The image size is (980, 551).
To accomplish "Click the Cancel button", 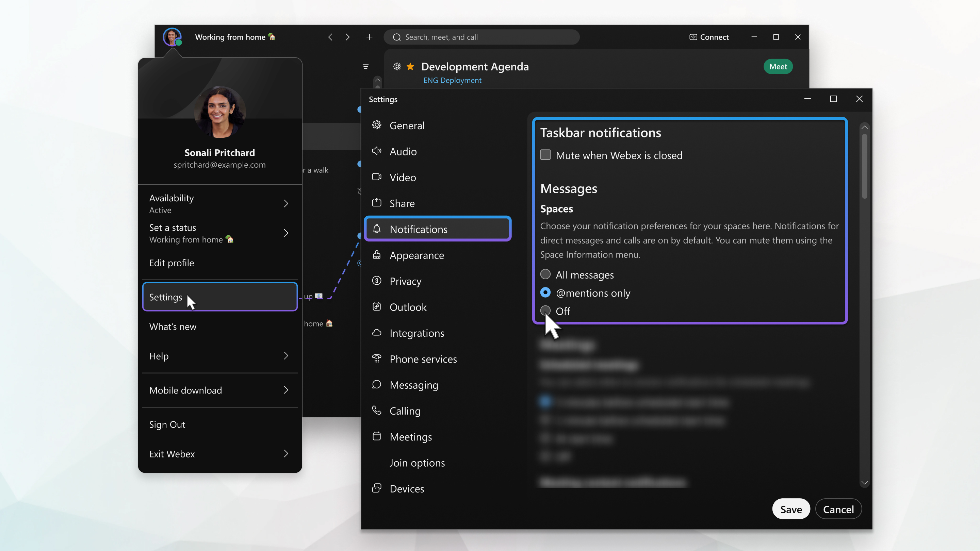I will (x=838, y=508).
